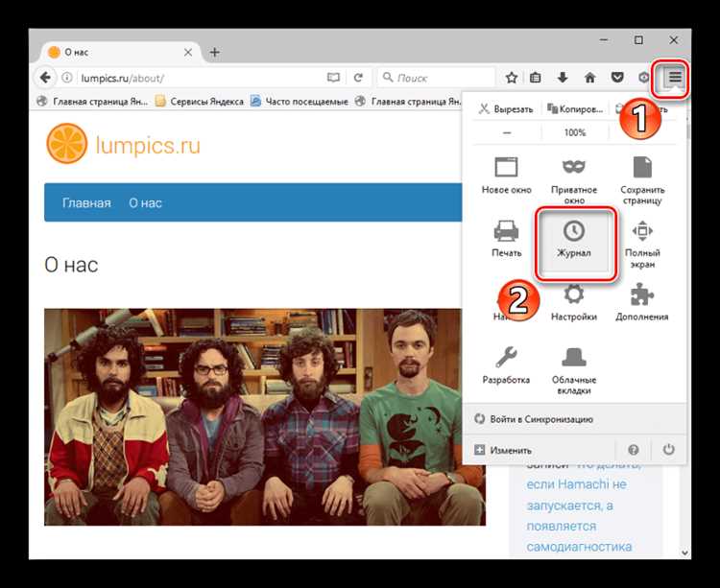Bookmark this page with the star
720x588 pixels.
[511, 78]
